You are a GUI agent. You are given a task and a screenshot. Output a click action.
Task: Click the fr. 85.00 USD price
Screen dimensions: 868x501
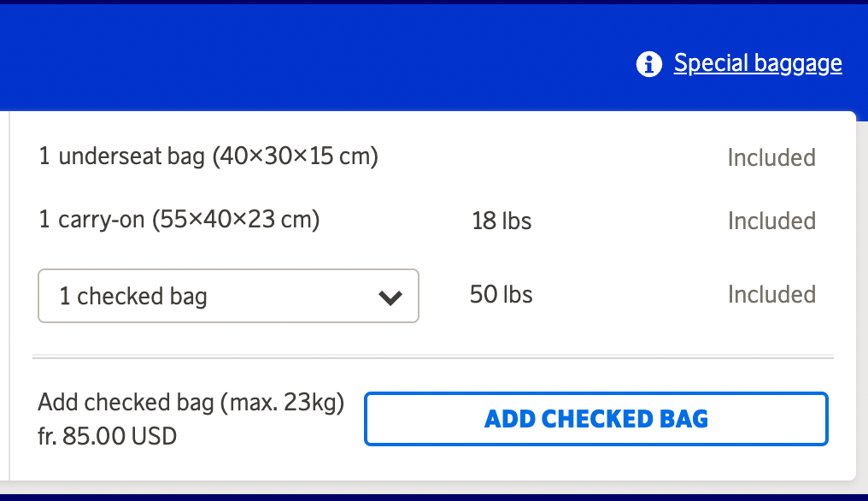pos(108,436)
